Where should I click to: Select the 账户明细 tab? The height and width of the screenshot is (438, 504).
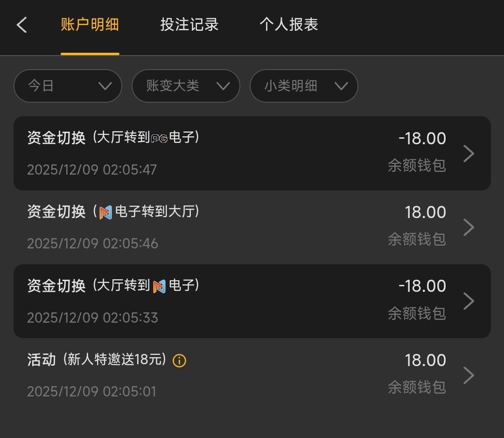pos(90,25)
